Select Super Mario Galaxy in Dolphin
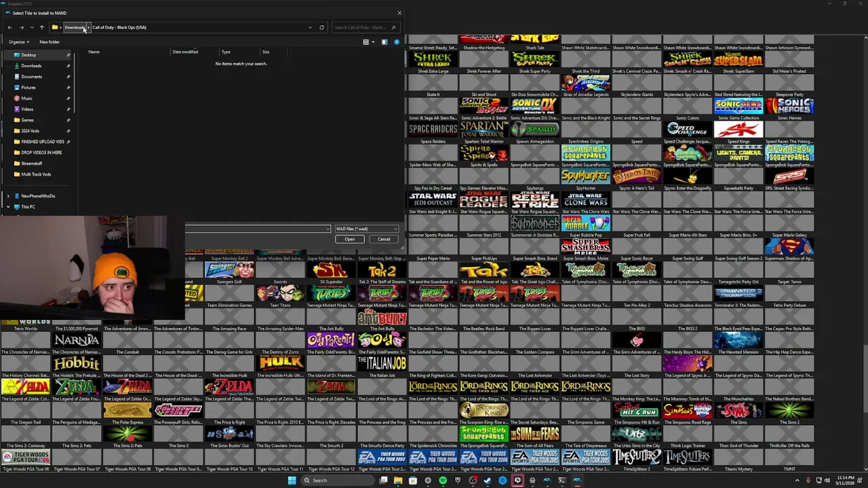The width and height of the screenshot is (868, 488). (x=789, y=226)
